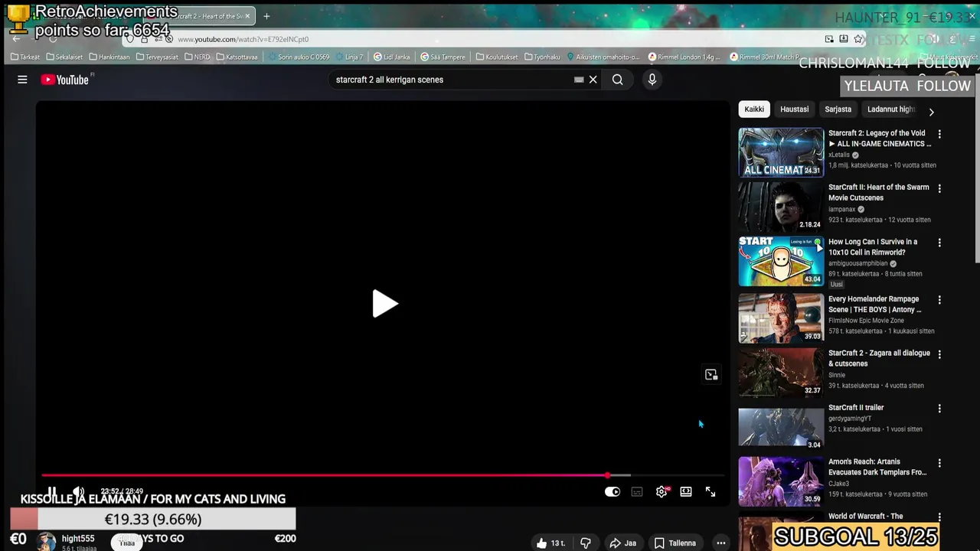Open options for Rimworld 10x10 Cell video
Image resolution: width=980 pixels, height=551 pixels.
tap(939, 243)
